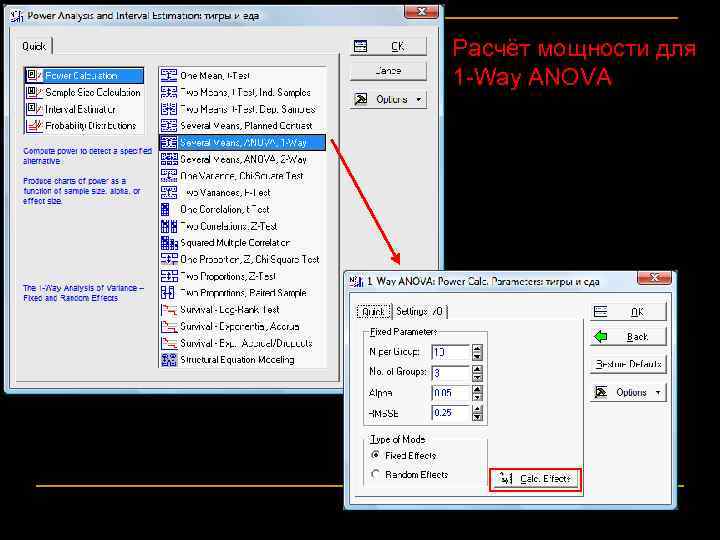Decrease Alpha value with down arrow
The image size is (720, 540).
tap(477, 397)
